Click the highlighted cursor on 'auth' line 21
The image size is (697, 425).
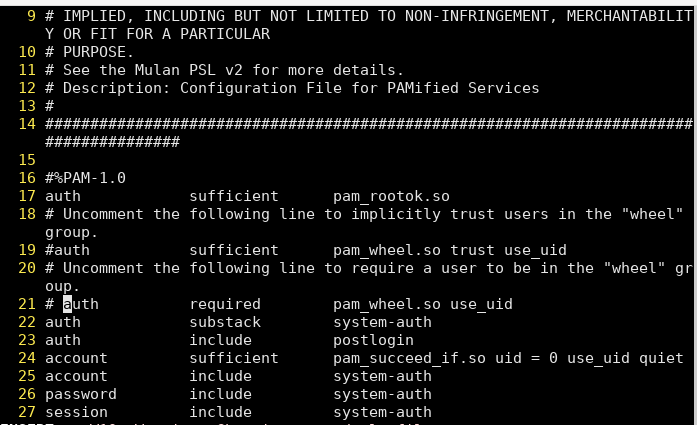point(67,304)
